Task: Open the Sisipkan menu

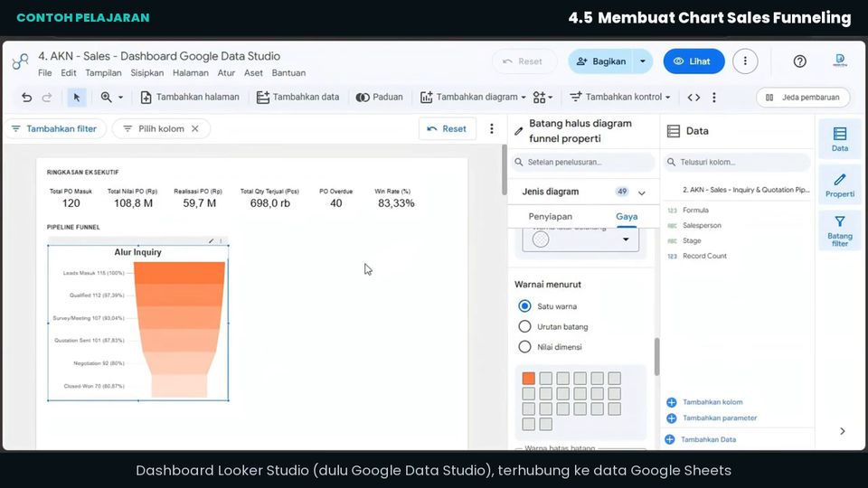Action: [x=146, y=73]
